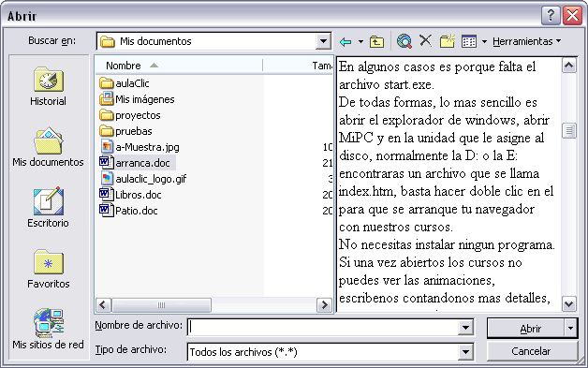Open the Abrir button options arrow

click(x=570, y=329)
